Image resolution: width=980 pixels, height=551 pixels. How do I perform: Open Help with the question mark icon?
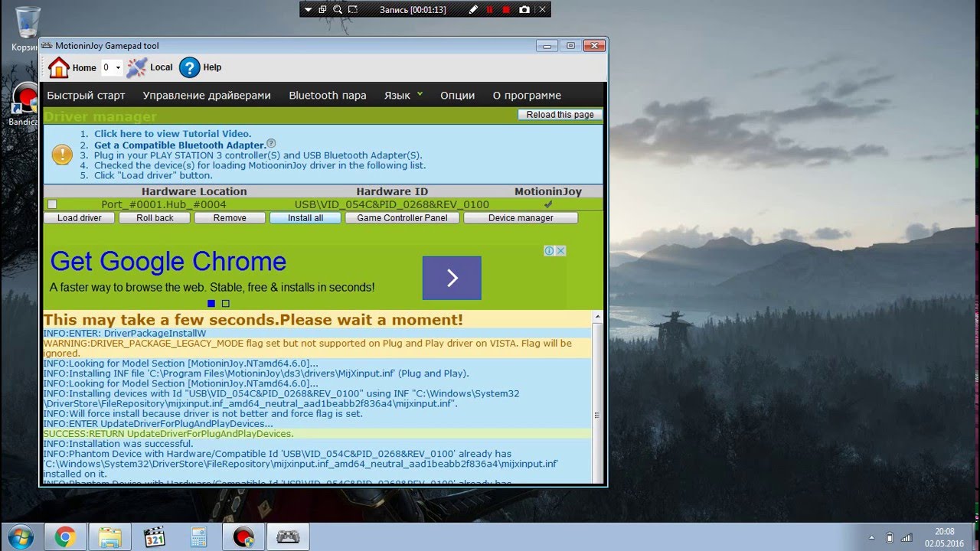(x=190, y=68)
